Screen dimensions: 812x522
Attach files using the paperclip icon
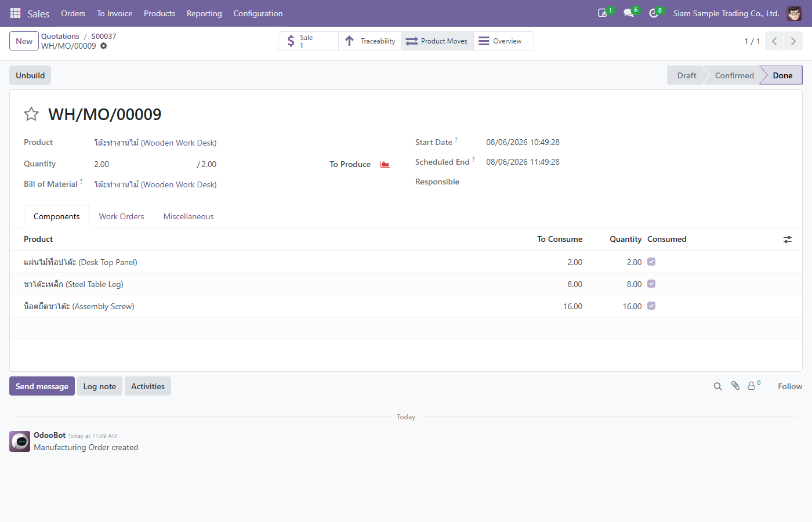(x=735, y=386)
